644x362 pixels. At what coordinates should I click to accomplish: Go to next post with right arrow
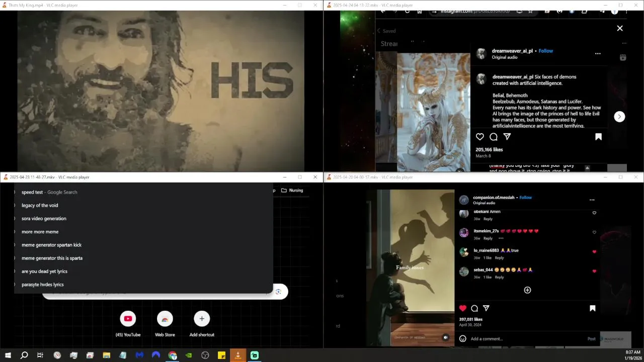[619, 117]
